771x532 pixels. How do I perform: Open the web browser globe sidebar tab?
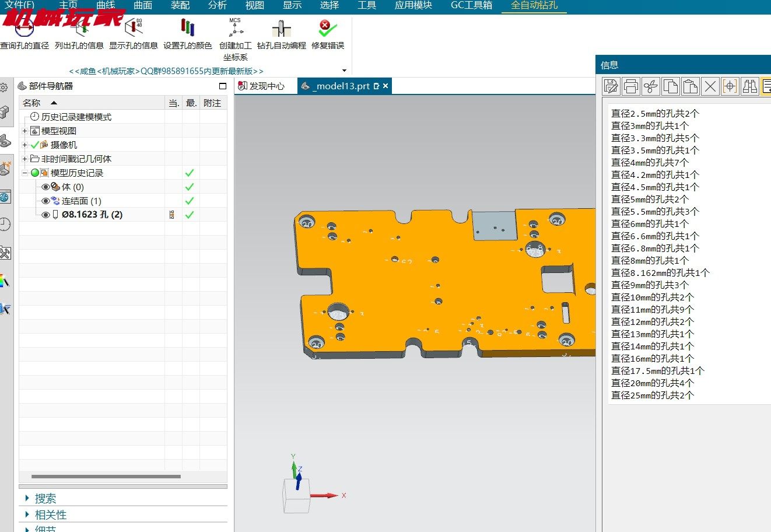coord(5,197)
